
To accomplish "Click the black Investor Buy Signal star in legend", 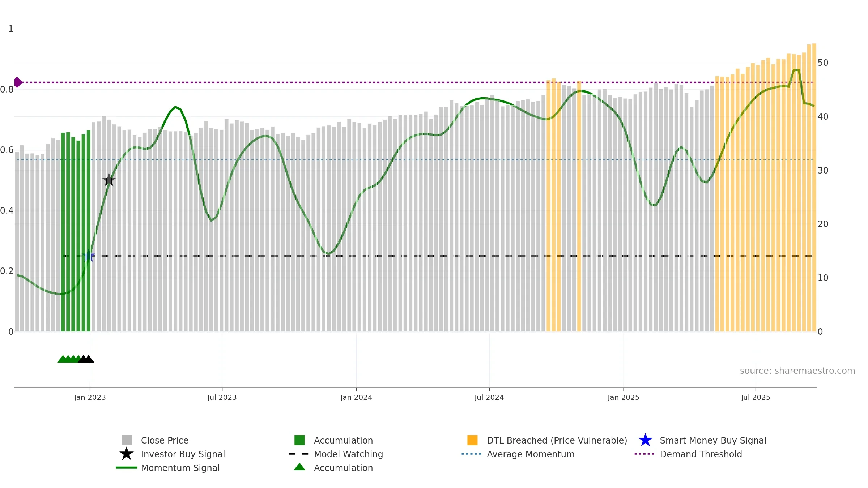I will [x=127, y=454].
